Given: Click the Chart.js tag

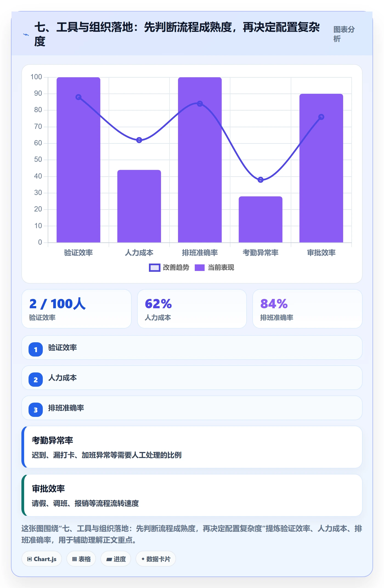Looking at the screenshot, I should click(x=42, y=559).
